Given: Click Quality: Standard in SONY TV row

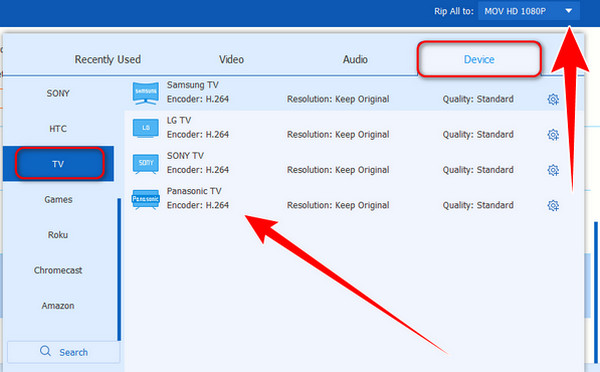Looking at the screenshot, I should (x=478, y=170).
